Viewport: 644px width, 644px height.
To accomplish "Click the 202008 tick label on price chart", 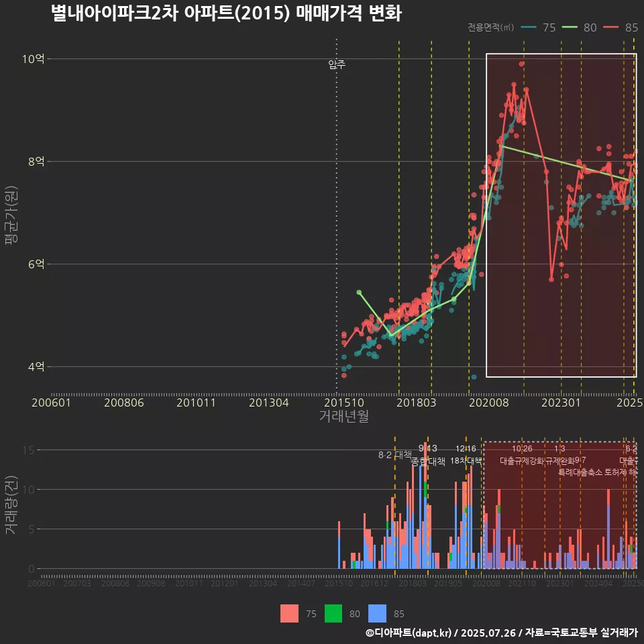I will pyautogui.click(x=489, y=402).
